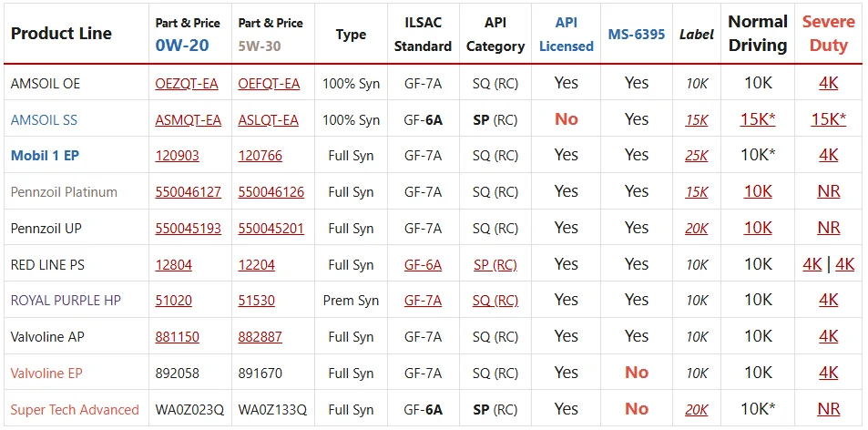Viewport: 868px width, 430px height.
Task: Click Royal Purple part 51530
Action: point(256,301)
